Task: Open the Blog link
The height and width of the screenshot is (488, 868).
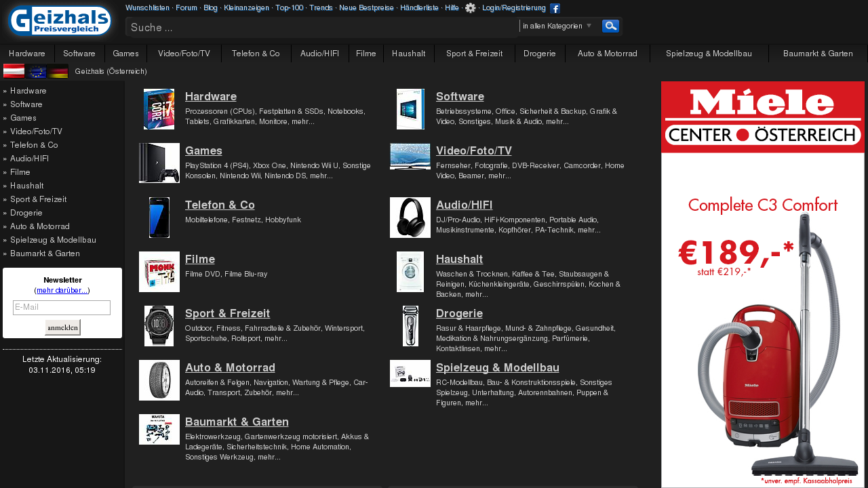Action: pyautogui.click(x=210, y=7)
